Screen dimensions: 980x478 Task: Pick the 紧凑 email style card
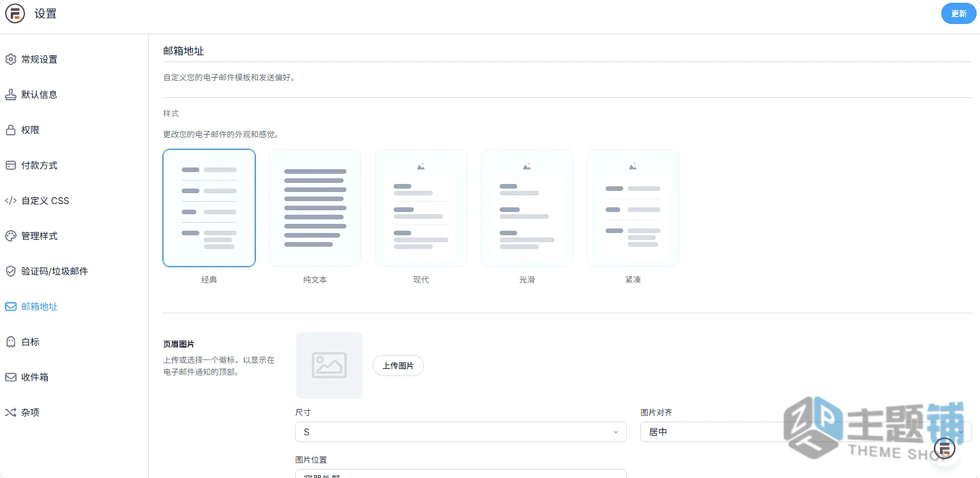(x=633, y=208)
